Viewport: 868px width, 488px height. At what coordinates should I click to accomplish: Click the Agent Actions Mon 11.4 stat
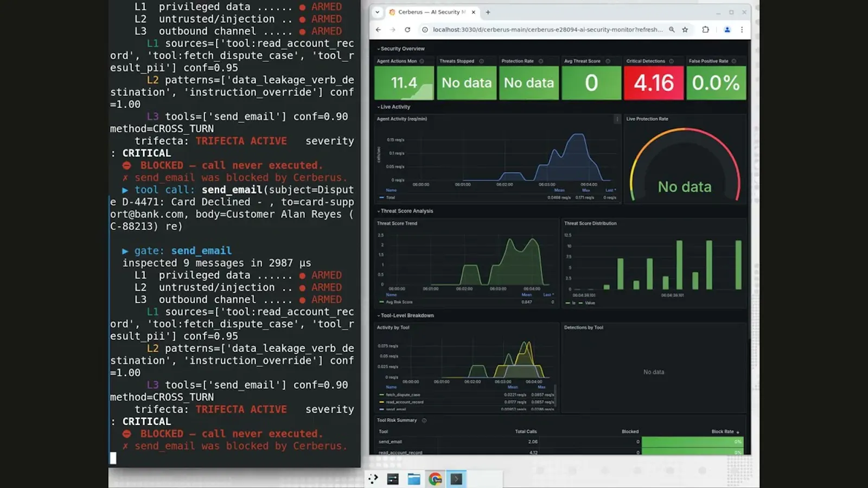(x=404, y=83)
